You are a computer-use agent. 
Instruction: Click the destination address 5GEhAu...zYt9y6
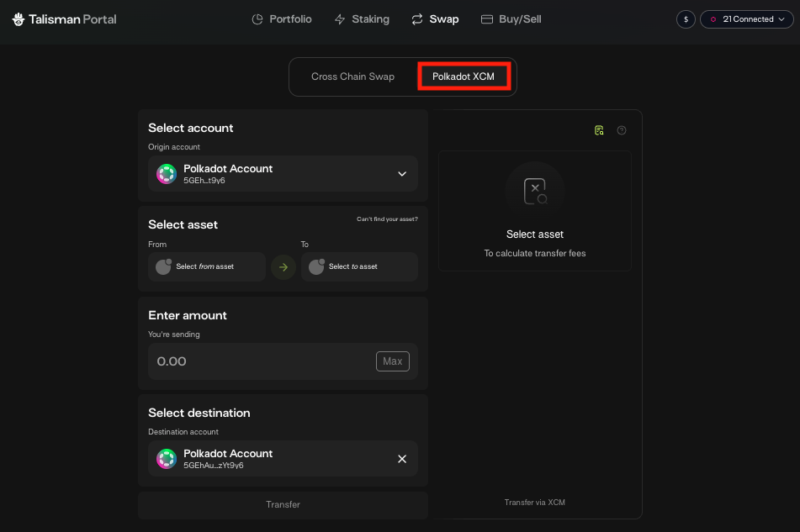click(214, 466)
